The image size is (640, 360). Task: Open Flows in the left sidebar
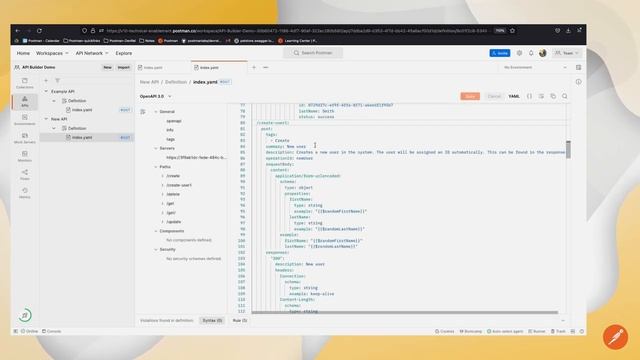click(x=24, y=174)
